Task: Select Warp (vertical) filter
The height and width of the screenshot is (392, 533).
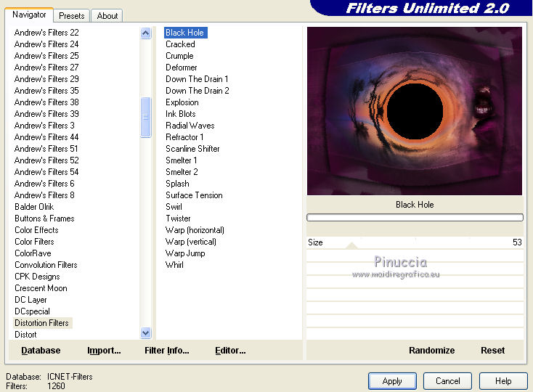Action: point(191,242)
